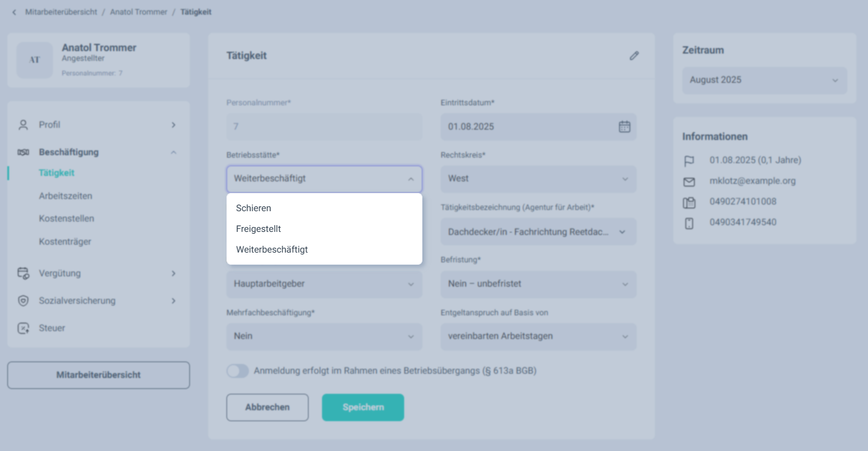Click the flag icon in Informationen panel
Image resolution: width=868 pixels, height=451 pixels.
pyautogui.click(x=689, y=161)
